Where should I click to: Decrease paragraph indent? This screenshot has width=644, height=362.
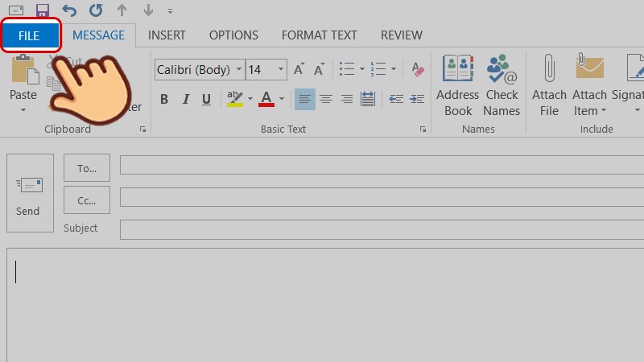[x=396, y=99]
